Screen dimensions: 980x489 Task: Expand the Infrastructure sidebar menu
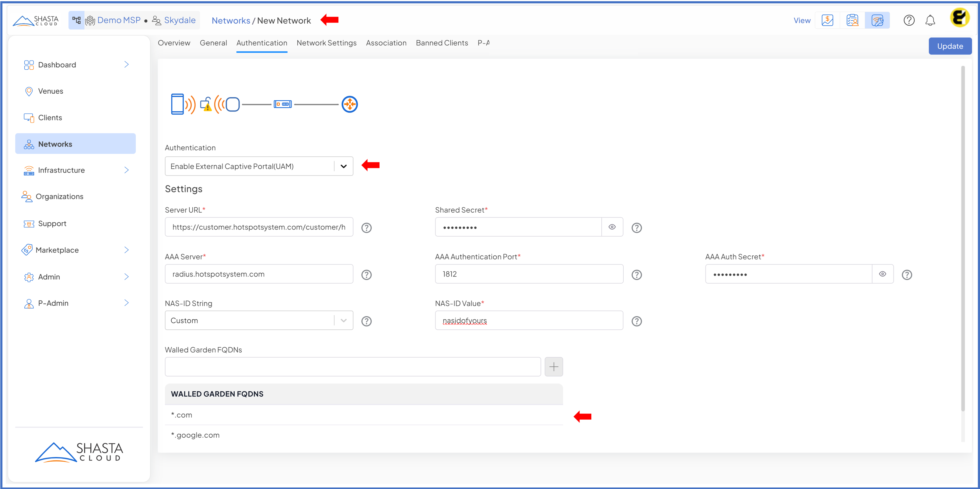pos(126,170)
